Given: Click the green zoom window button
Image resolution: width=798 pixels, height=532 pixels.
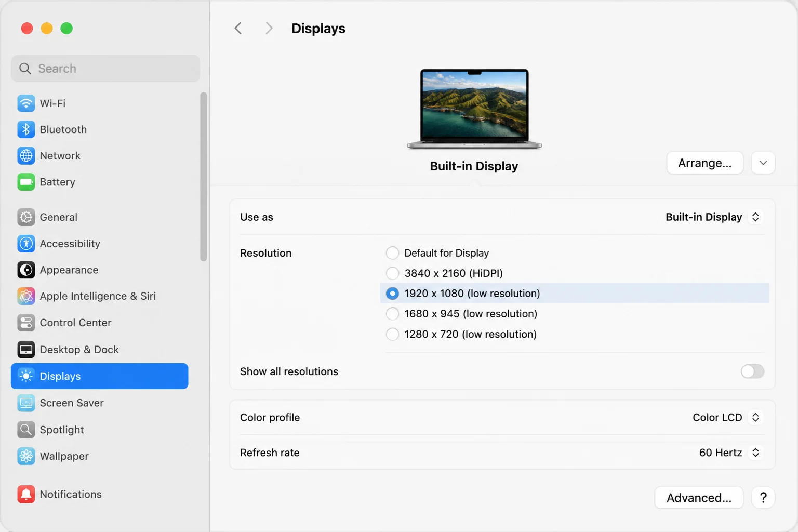Looking at the screenshot, I should tap(66, 28).
